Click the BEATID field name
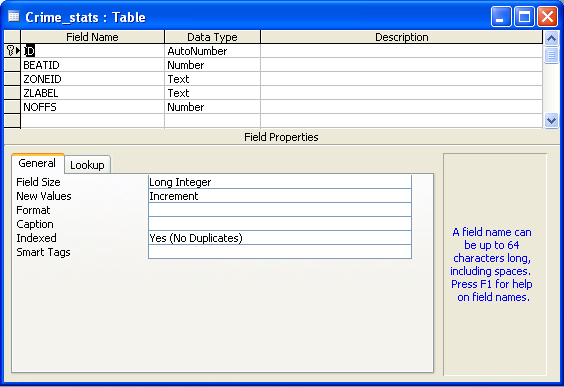 click(x=93, y=65)
